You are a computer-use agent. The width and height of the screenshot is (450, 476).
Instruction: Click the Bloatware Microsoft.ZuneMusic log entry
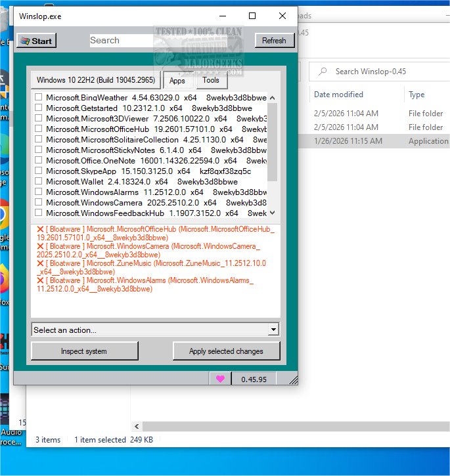[x=151, y=267]
